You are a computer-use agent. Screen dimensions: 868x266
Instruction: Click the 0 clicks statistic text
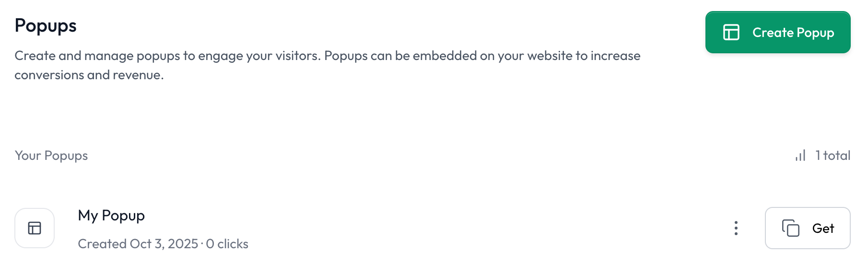pos(227,243)
